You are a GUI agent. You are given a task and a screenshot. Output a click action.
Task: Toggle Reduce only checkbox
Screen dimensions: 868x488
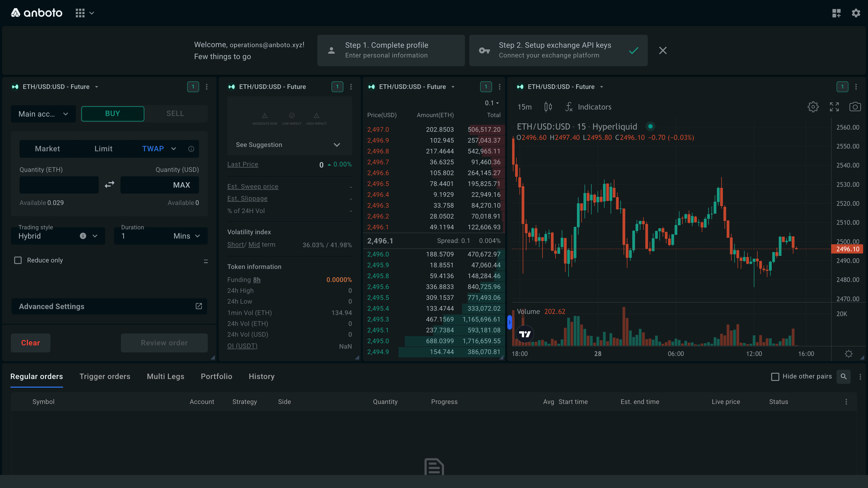(x=18, y=260)
